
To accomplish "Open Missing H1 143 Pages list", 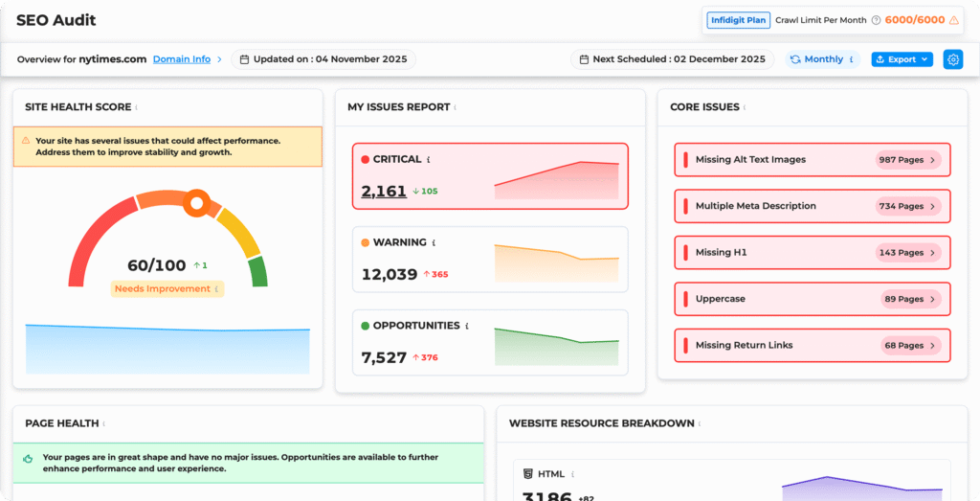I will 908,253.
